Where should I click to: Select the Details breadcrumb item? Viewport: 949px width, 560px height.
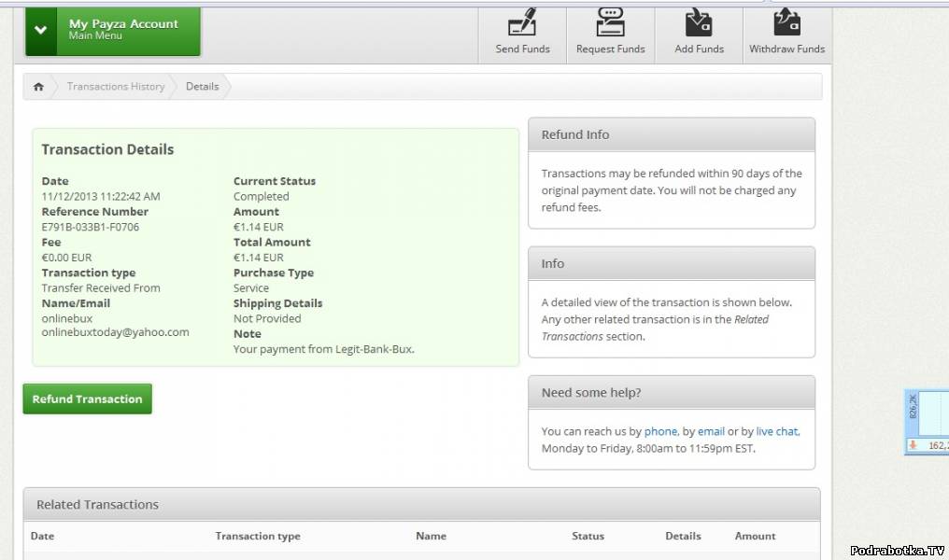click(202, 87)
